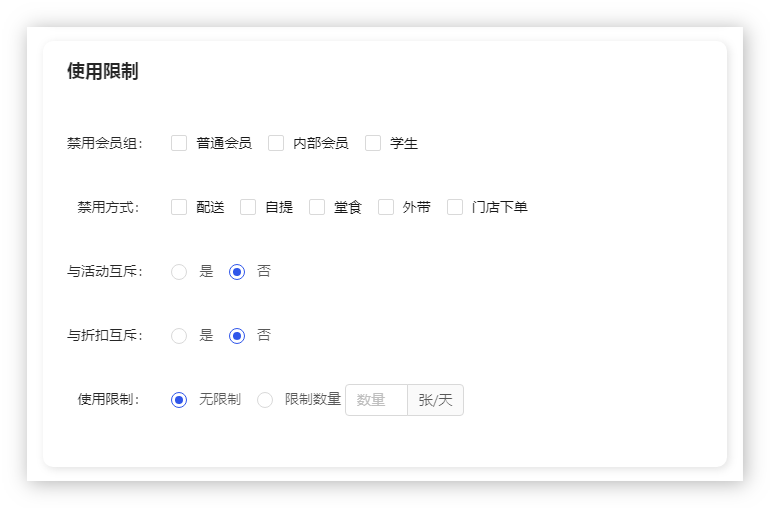Select the 无限制 radio option
770x508 pixels.
[179, 400]
